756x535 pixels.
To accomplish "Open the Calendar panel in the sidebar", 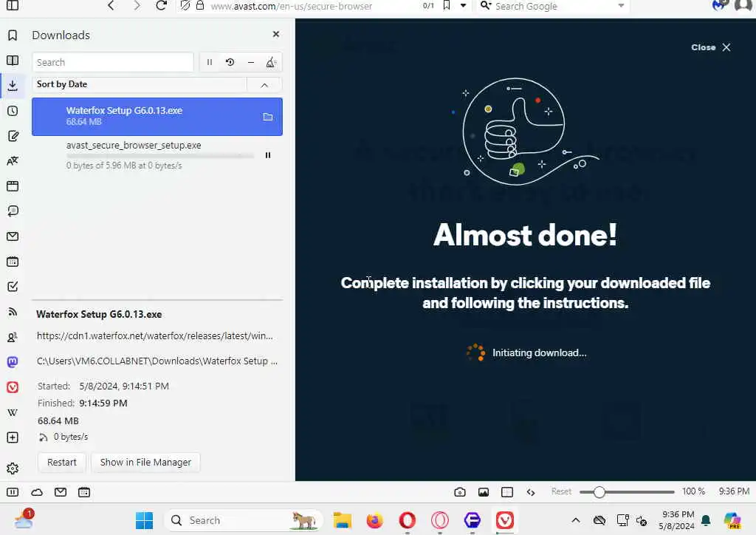I will click(x=13, y=262).
